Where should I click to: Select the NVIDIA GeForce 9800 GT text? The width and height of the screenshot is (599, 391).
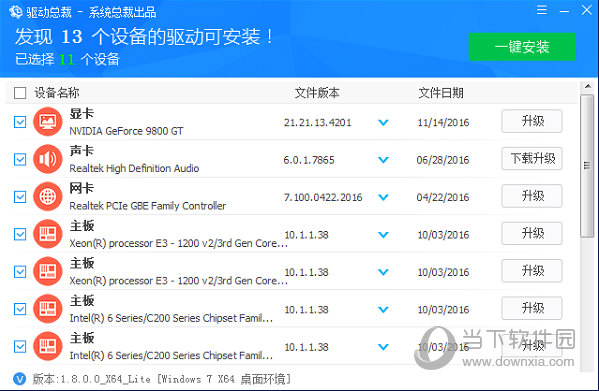point(126,131)
